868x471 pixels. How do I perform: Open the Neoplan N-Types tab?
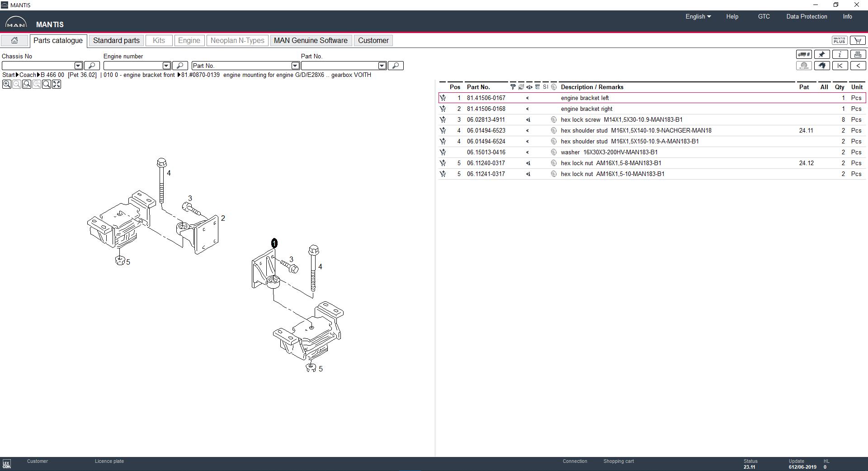(237, 40)
